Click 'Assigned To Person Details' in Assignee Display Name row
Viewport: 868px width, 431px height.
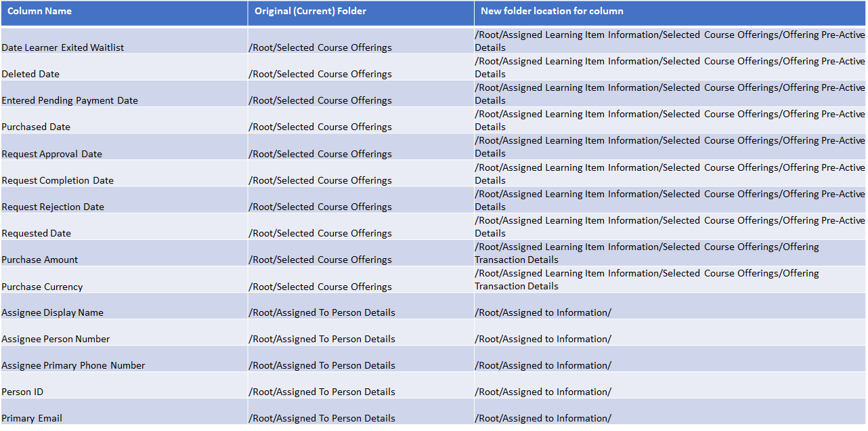click(x=361, y=306)
